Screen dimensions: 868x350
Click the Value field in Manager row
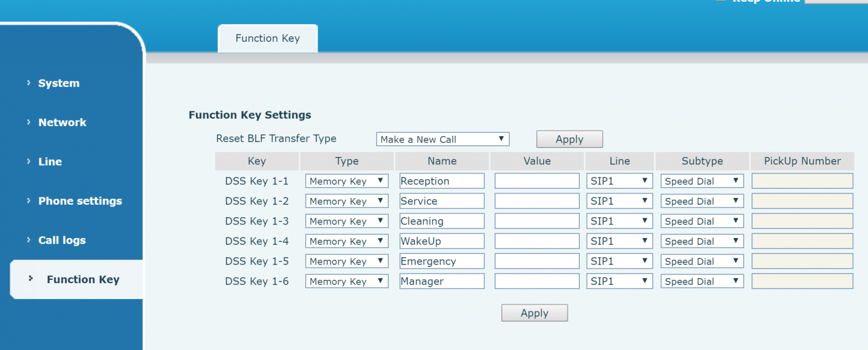[537, 281]
